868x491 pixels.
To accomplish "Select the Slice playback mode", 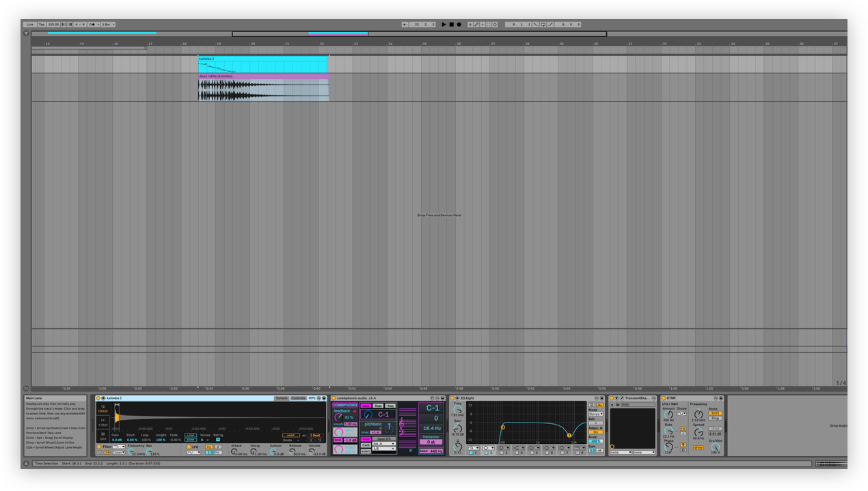I will (103, 436).
